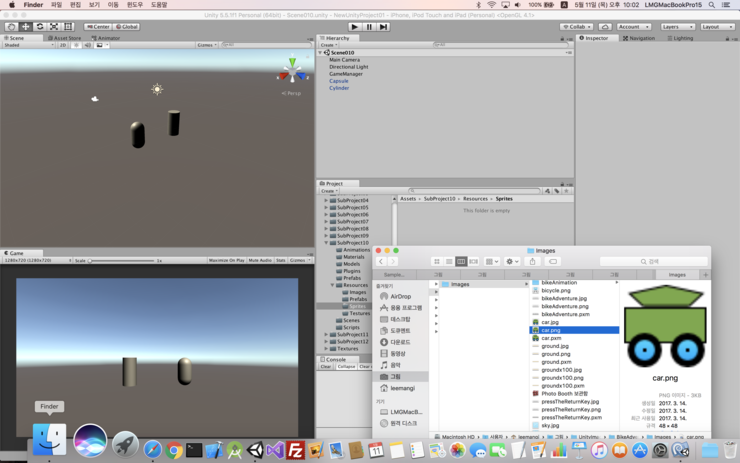The width and height of the screenshot is (740, 463).
Task: Open Scene view Gizmos dropdown
Action: [207, 45]
